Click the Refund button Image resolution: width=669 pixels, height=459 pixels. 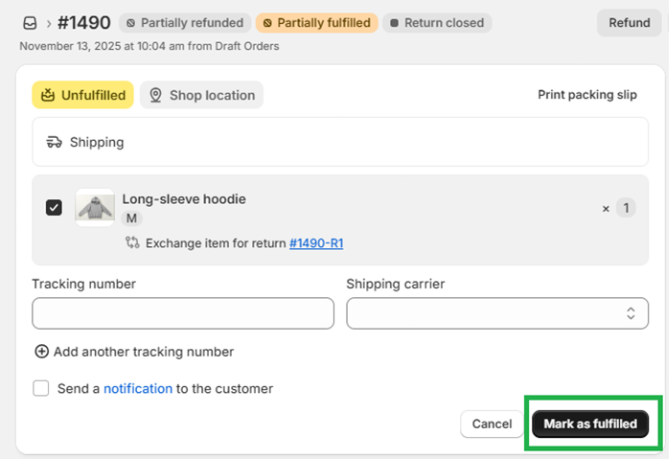(x=629, y=23)
